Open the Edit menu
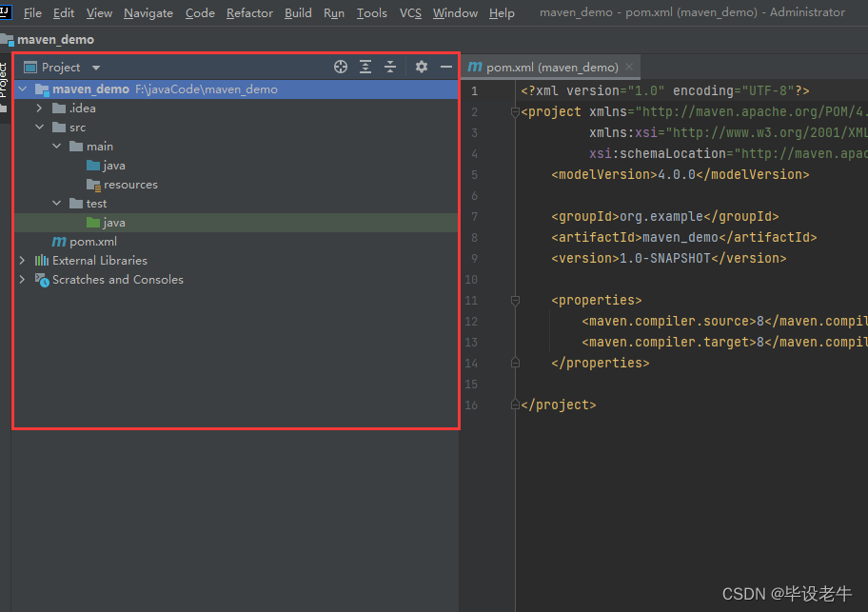 coord(64,12)
